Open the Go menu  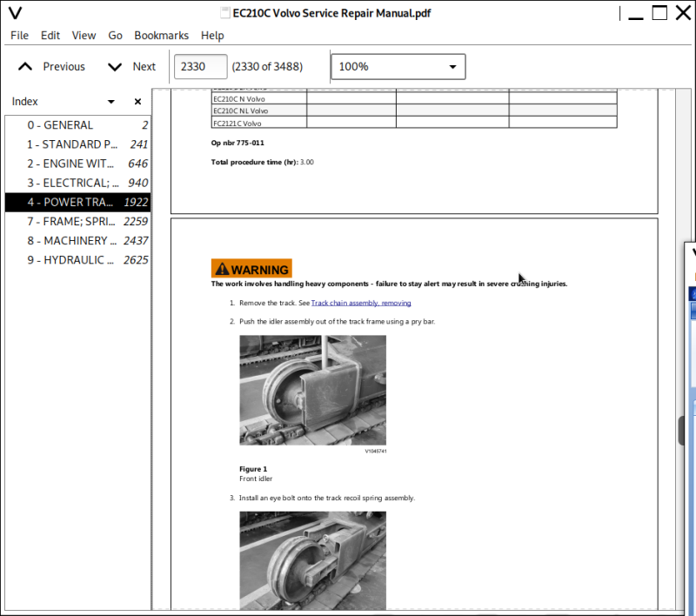click(115, 36)
